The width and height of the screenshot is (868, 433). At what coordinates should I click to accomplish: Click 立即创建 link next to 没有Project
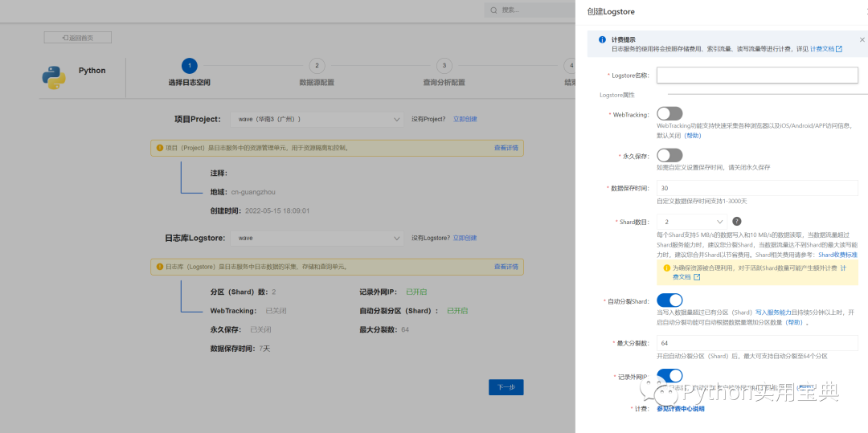[x=465, y=119]
